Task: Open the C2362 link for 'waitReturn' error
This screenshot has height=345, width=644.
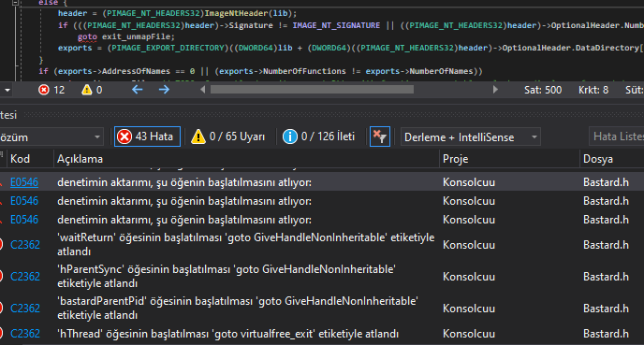Action: (x=25, y=245)
